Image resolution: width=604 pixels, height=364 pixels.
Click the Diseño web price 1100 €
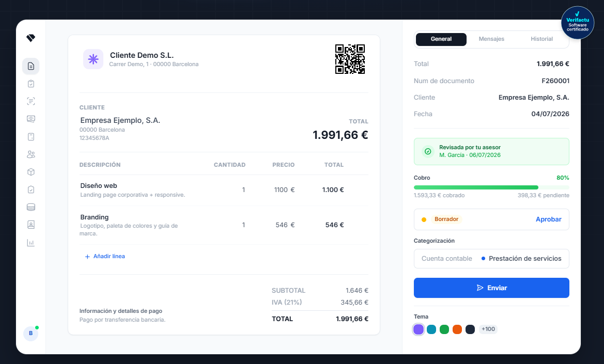[284, 190]
